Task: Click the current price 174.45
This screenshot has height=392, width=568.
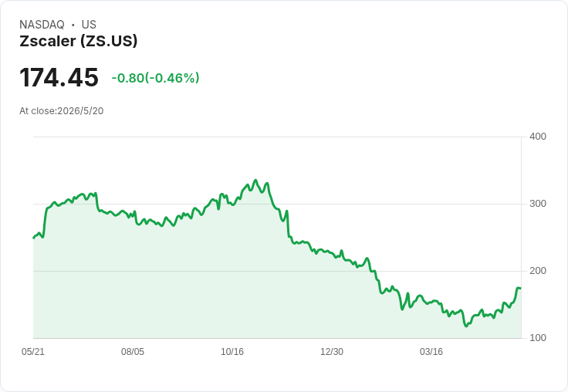Action: [59, 77]
